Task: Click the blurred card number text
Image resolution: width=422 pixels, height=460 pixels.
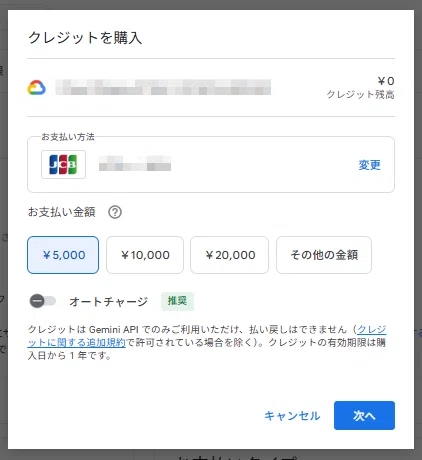Action: 135,164
